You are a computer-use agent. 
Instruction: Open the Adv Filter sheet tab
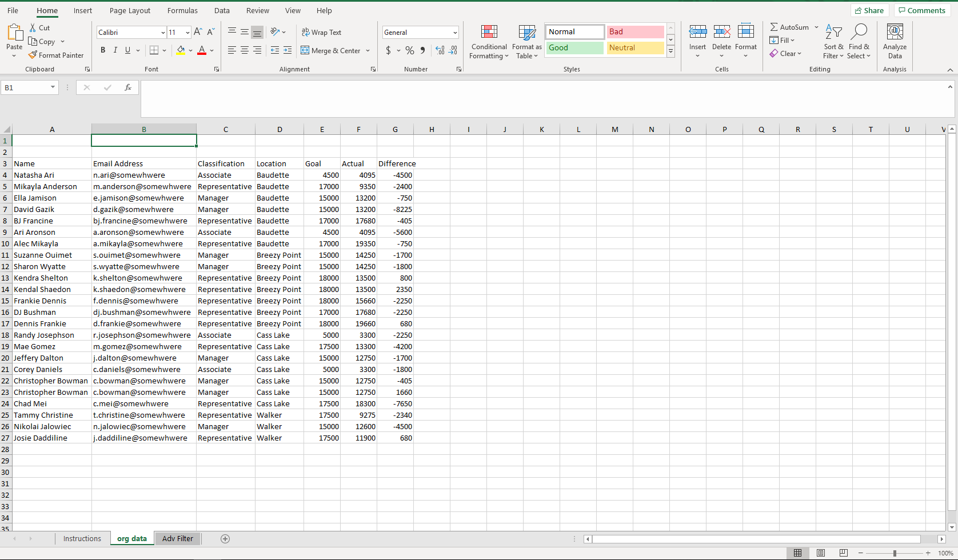pos(177,538)
